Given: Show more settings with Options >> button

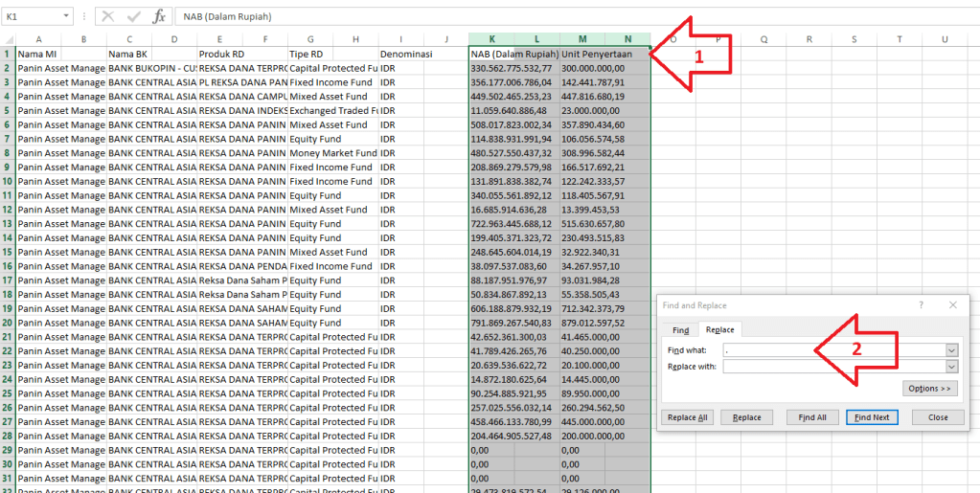Looking at the screenshot, I should click(x=930, y=389).
